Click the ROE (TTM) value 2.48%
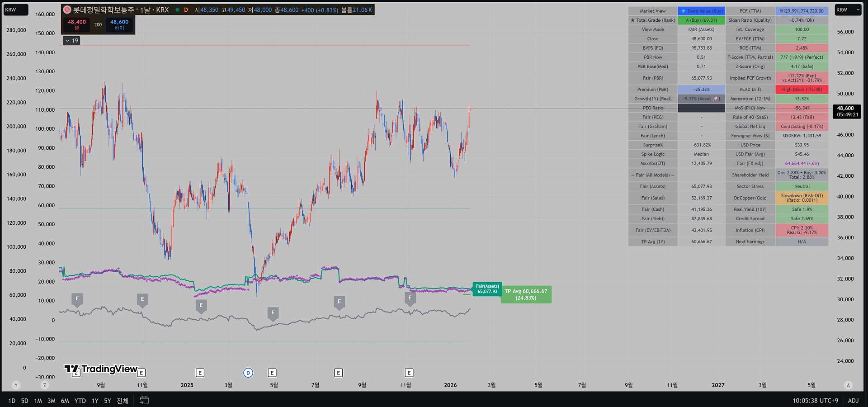Screen dimensions: 868x407 point(802,48)
